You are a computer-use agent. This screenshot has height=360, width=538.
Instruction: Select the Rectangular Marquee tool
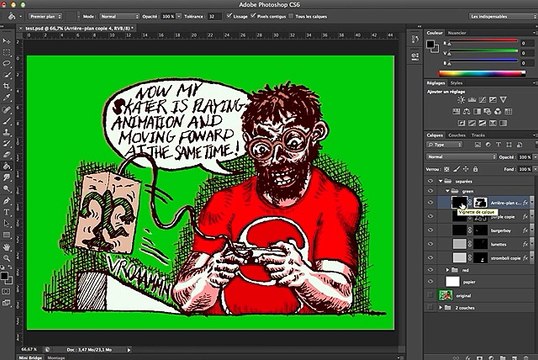click(x=7, y=52)
